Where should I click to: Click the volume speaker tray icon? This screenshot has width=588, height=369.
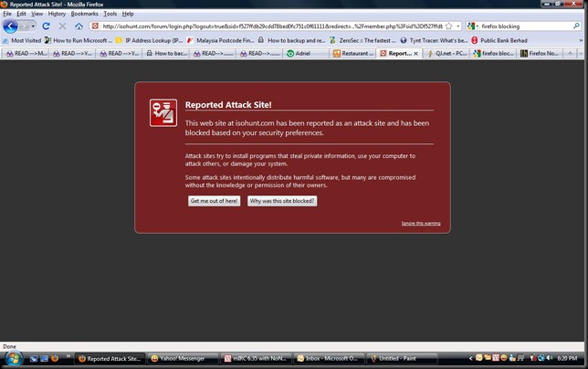[x=550, y=358]
